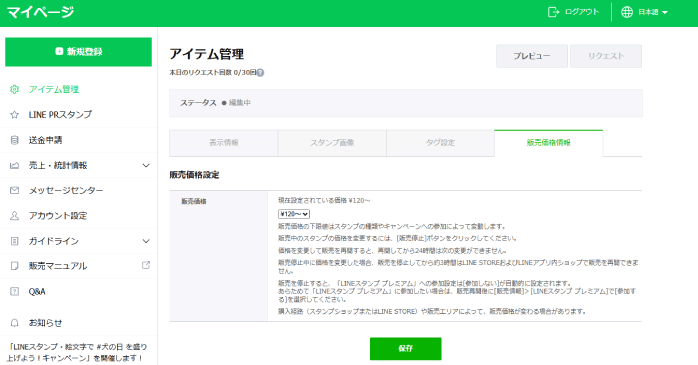Click the envelope icon for メッセージセンター
Screen dimensions: 698x365
click(x=15, y=191)
